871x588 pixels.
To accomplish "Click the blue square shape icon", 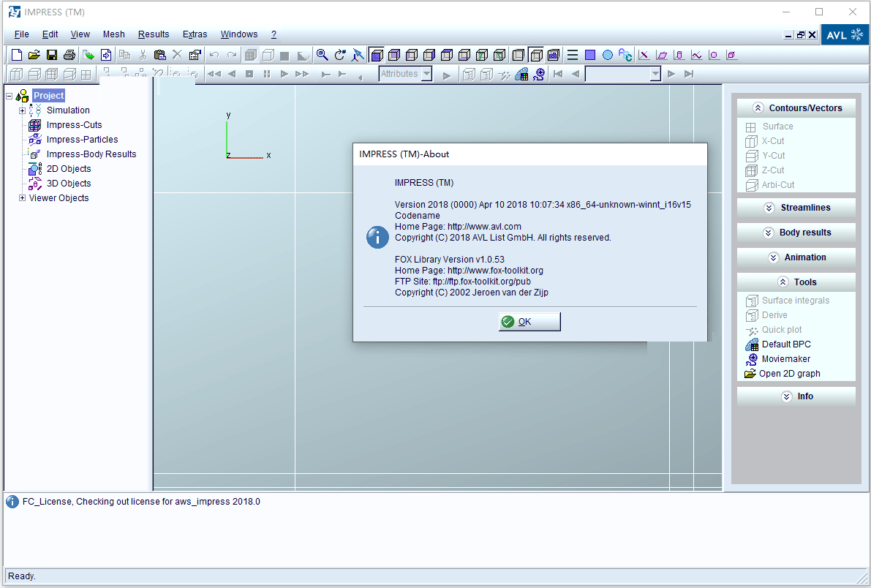I will point(590,55).
